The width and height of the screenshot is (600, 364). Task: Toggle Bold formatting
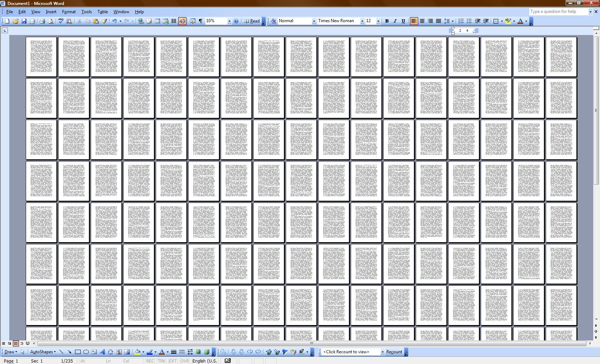coord(386,21)
